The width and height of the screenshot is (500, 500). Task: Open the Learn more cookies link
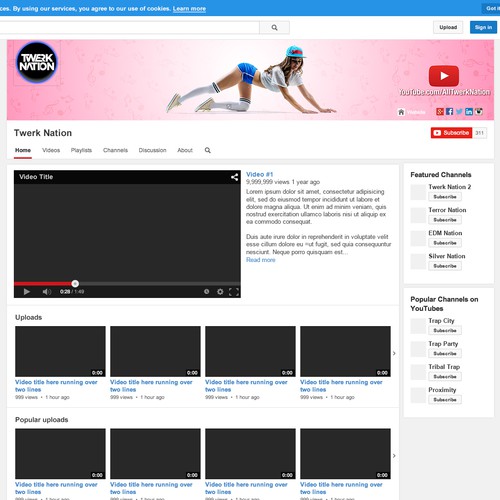point(189,9)
